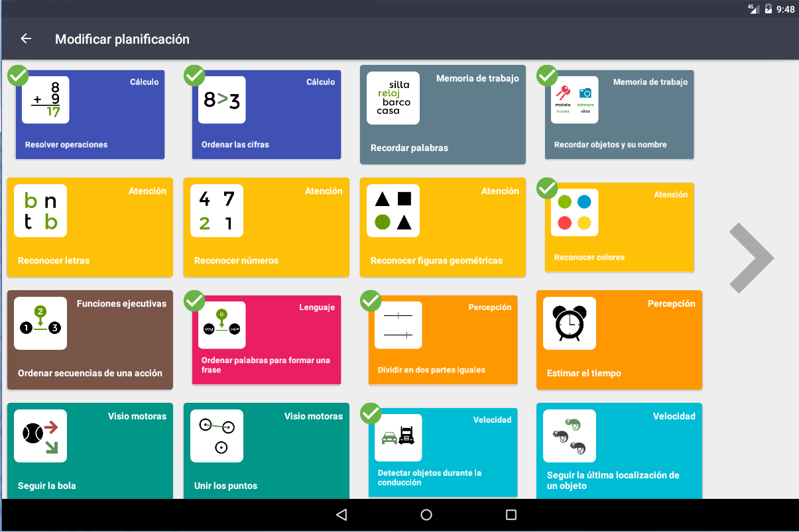This screenshot has width=799, height=532.
Task: Uncheck the Resolver operaciones green checkmark
Action: tap(18, 76)
